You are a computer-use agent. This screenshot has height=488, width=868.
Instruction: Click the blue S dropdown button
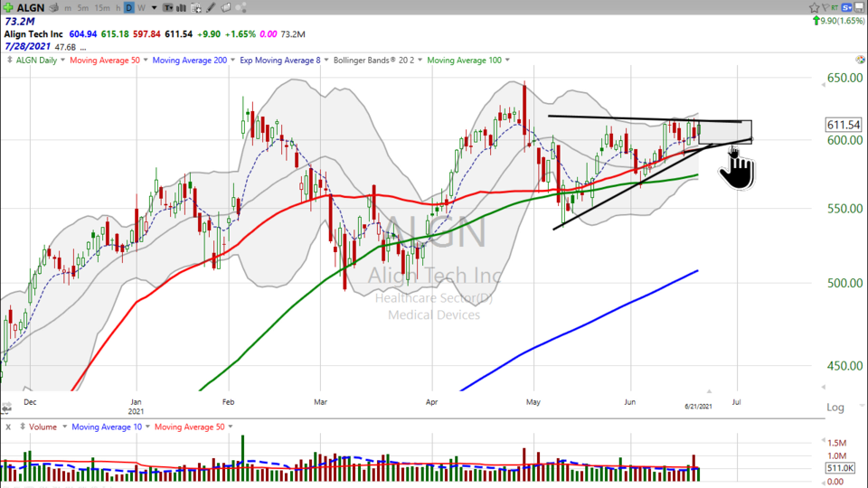point(846,8)
